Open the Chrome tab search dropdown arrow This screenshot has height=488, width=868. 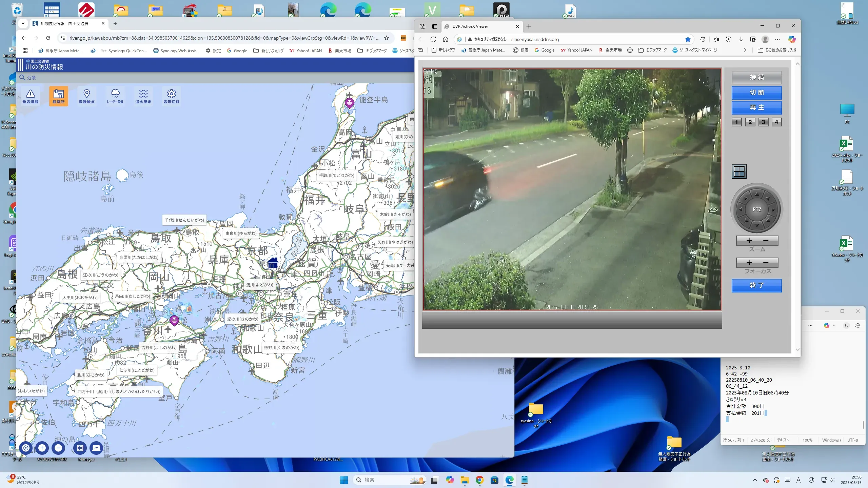pyautogui.click(x=23, y=23)
